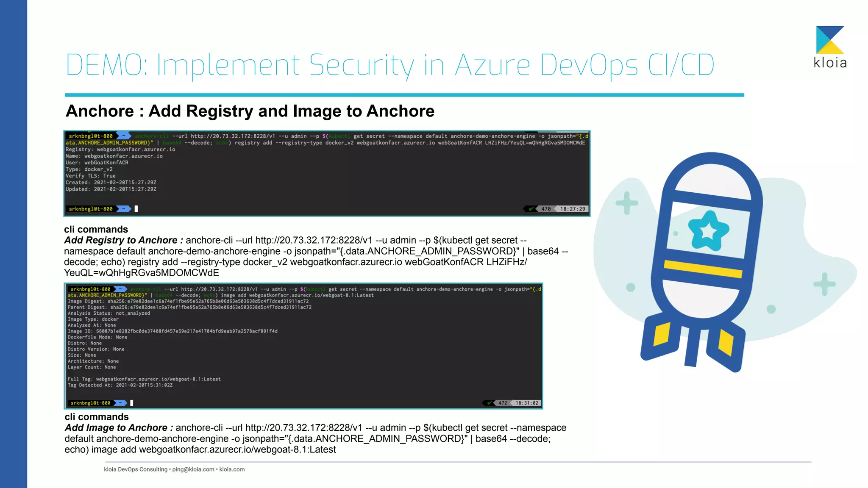This screenshot has height=488, width=868.
Task: Open the kloia.com link in footer
Action: click(232, 469)
